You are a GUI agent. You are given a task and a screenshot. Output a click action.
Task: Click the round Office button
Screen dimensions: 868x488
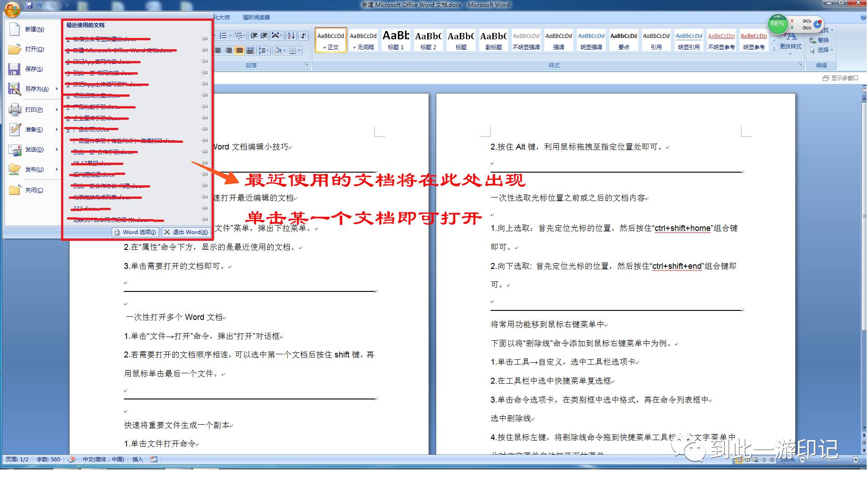point(12,9)
